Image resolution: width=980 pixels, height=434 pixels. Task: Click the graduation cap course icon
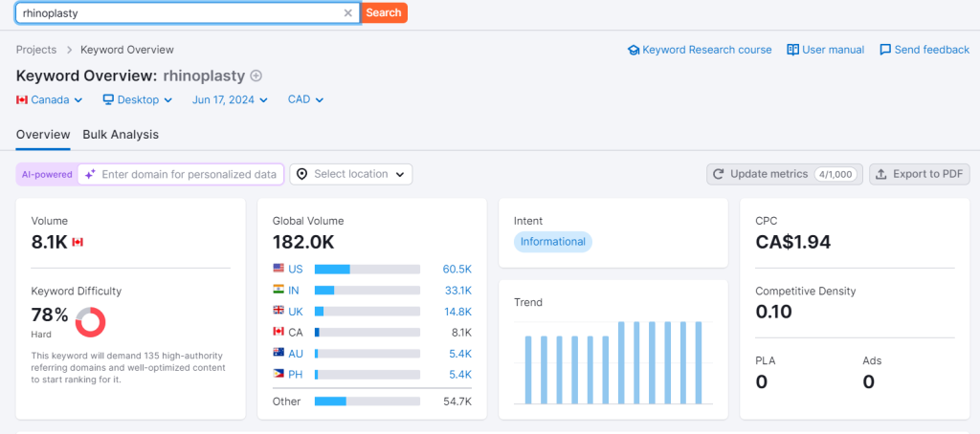click(634, 50)
